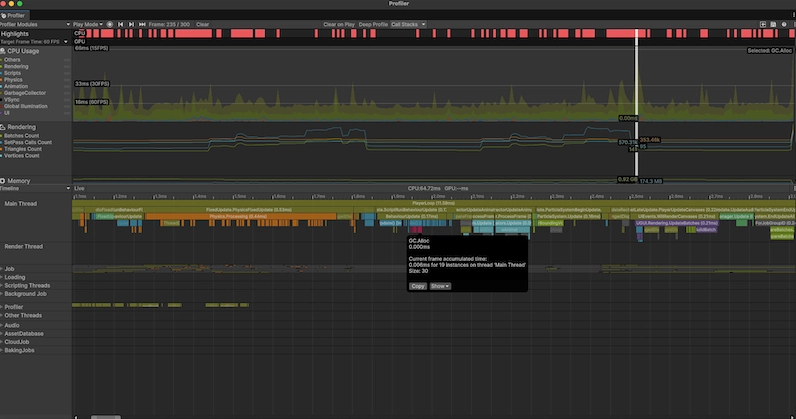Screen dimensions: 796x419
Task: Select the Physics.Processing sample bar
Action: tap(241, 216)
